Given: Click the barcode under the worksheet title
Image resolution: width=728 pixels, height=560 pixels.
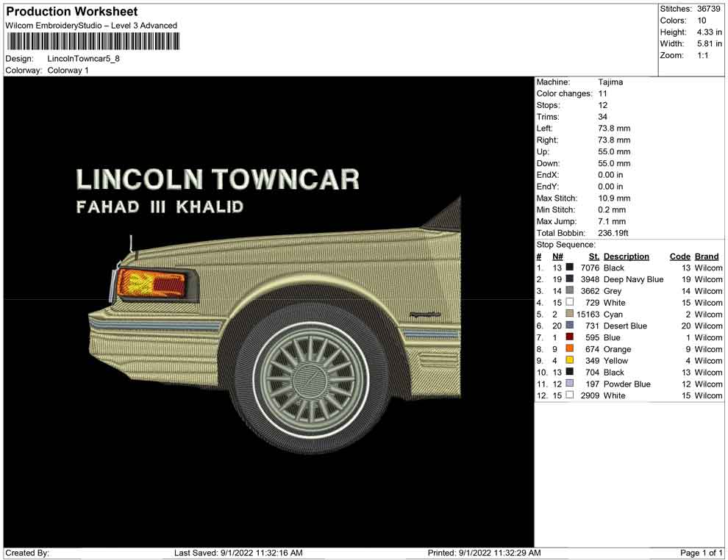Looking at the screenshot, I should 93,42.
